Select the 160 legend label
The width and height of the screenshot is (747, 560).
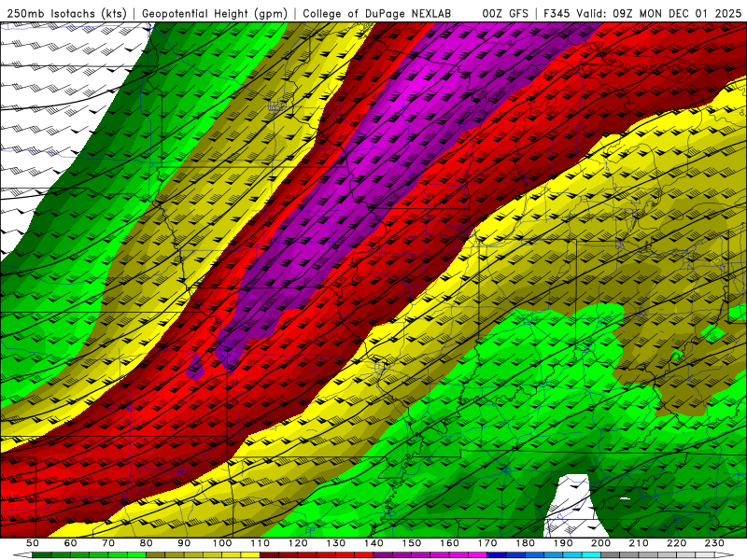click(x=449, y=543)
